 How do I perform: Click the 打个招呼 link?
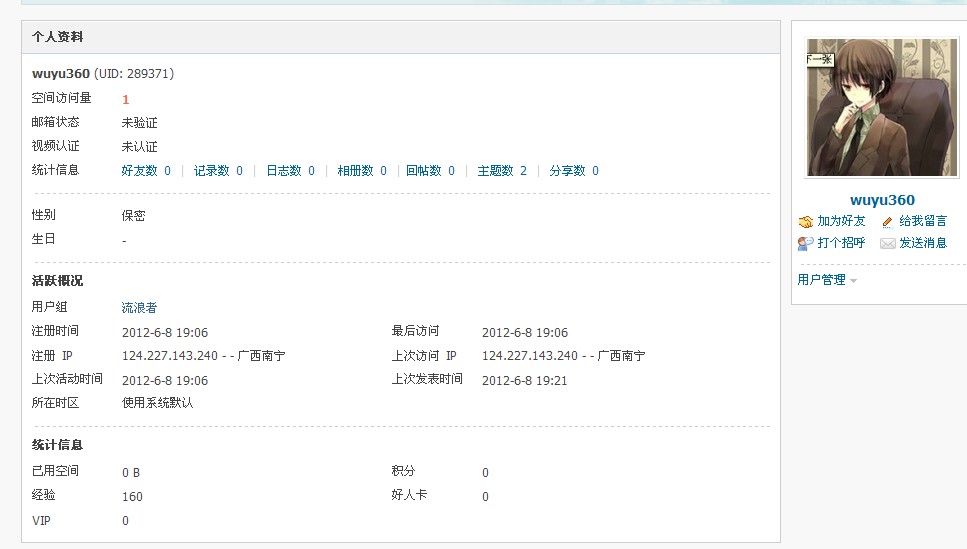[x=841, y=242]
